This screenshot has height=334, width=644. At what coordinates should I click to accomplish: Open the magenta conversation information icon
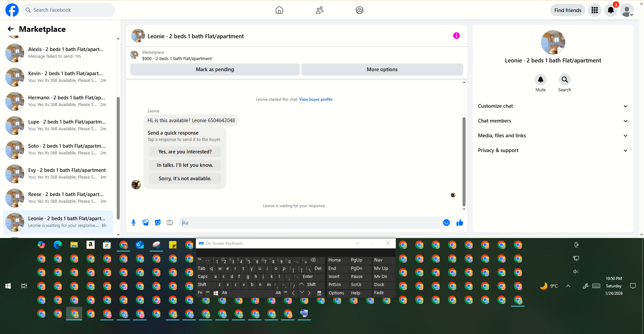coord(457,36)
